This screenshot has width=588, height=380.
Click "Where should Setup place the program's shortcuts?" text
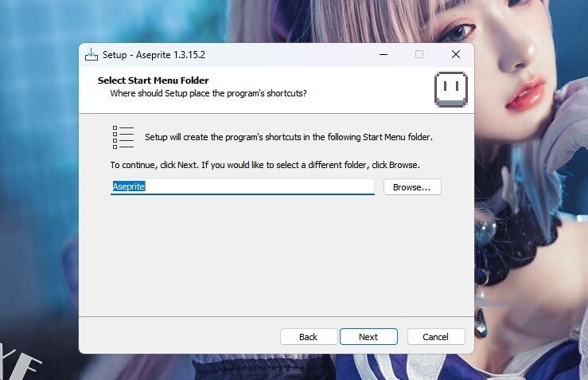[208, 93]
